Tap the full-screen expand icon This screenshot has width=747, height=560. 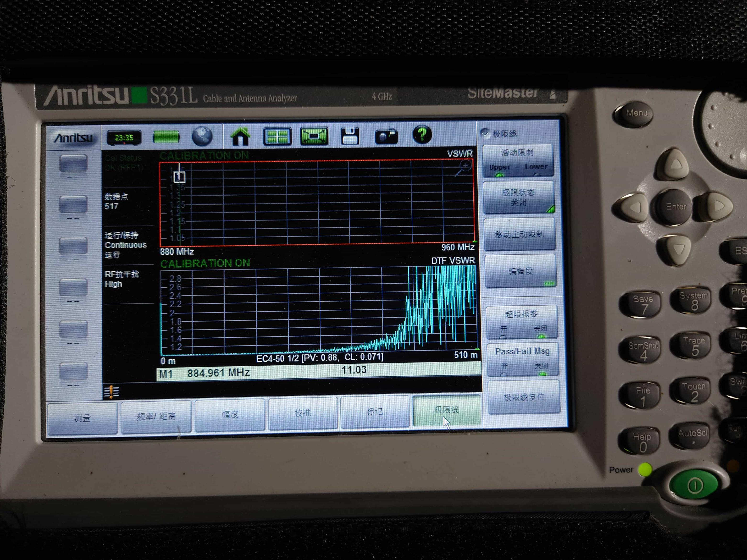click(x=314, y=136)
